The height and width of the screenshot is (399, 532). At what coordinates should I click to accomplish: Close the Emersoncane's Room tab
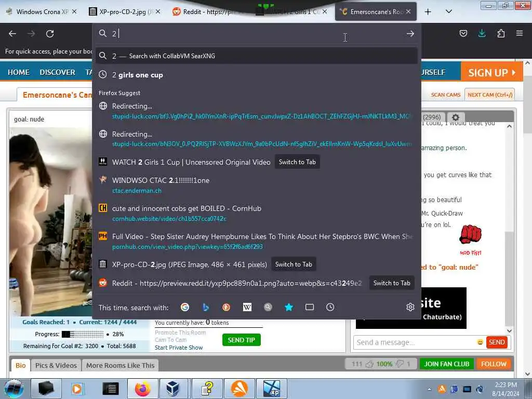pos(408,11)
